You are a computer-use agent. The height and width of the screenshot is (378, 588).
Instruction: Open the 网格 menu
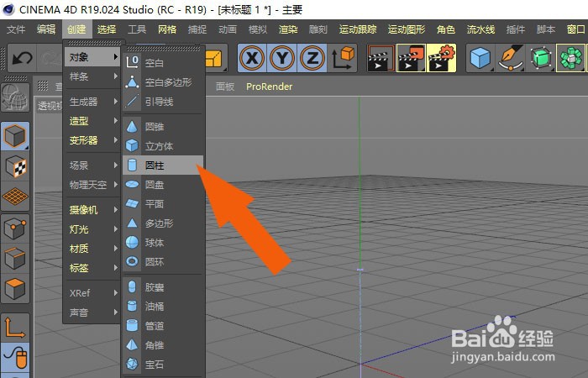(x=167, y=29)
